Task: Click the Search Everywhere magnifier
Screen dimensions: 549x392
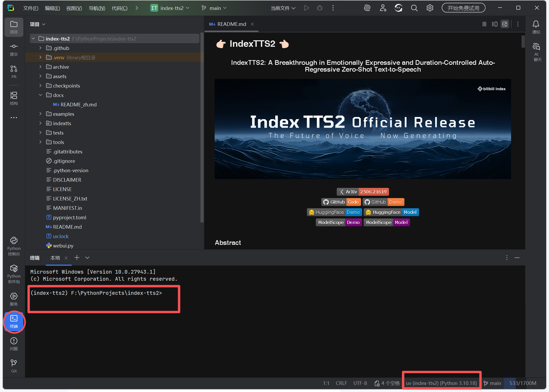Action: pyautogui.click(x=414, y=8)
